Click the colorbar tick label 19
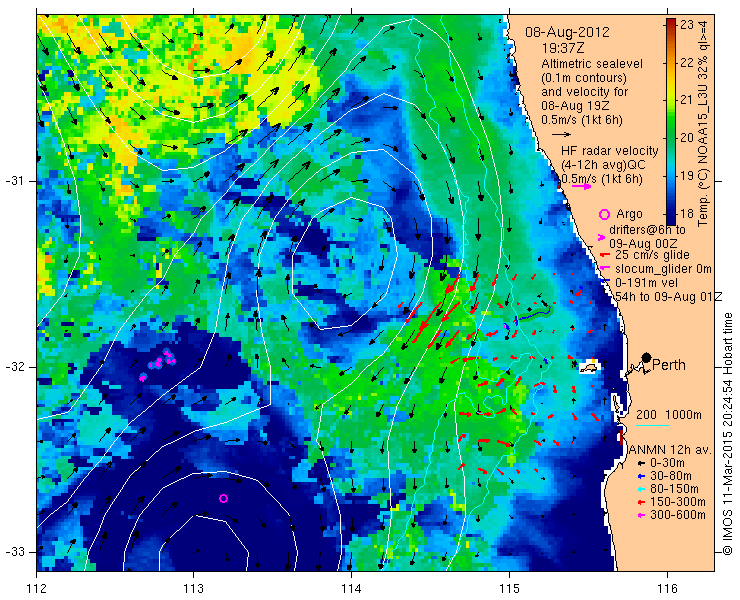 (687, 176)
